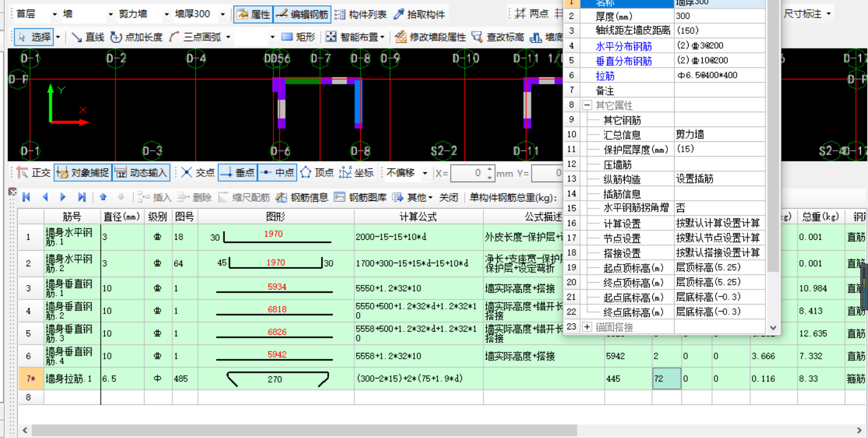Select the 直线 line drawing tool
This screenshot has height=438, width=868.
tap(87, 37)
